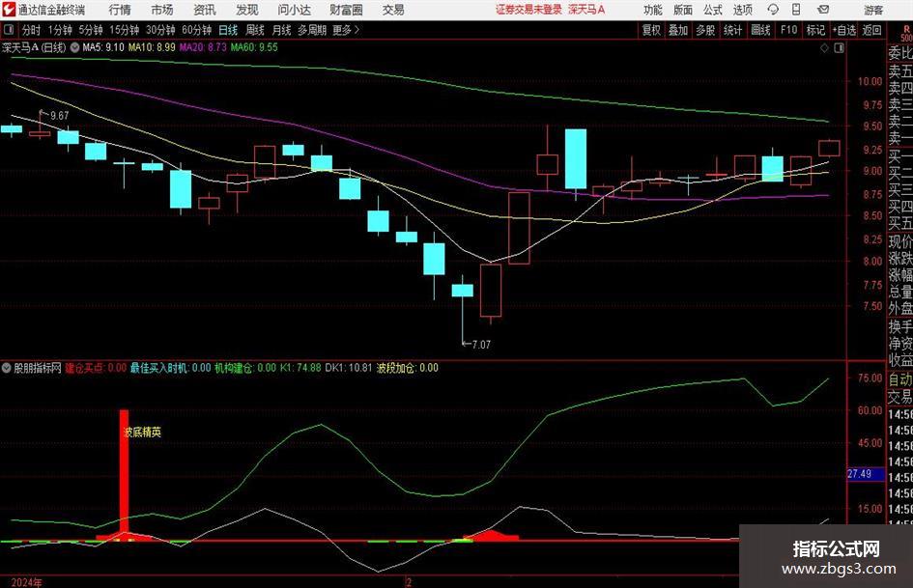The height and width of the screenshot is (588, 913).
Task: Switch to the 1分钟 period tab
Action: tap(60, 30)
